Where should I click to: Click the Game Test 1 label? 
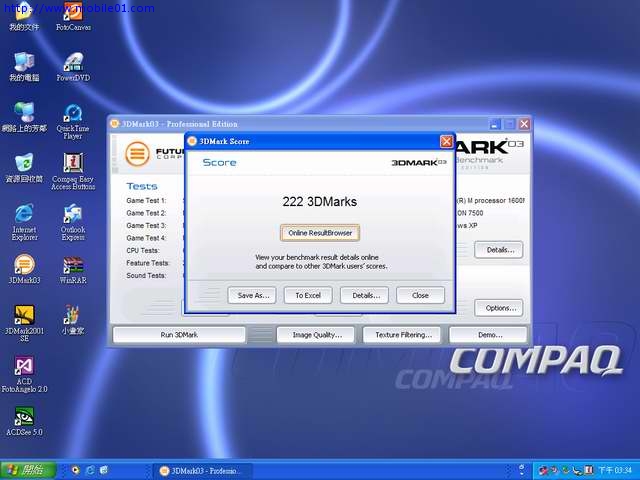tap(146, 200)
